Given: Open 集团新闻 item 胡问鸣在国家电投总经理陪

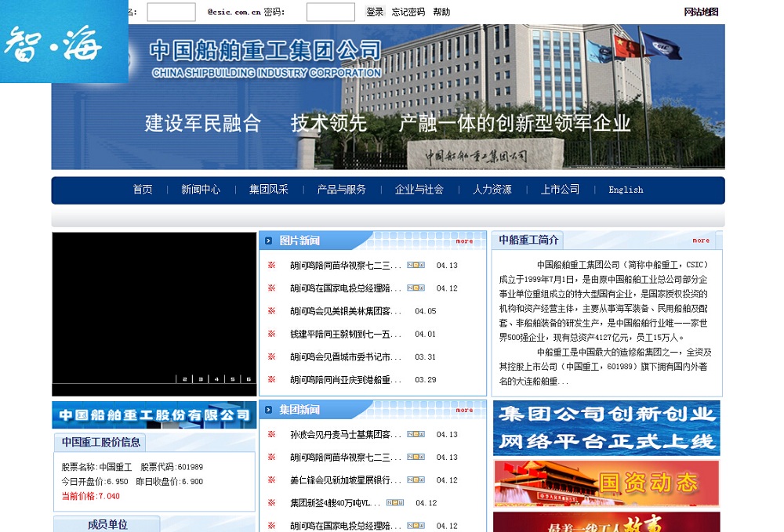Looking at the screenshot, I should click(346, 526).
